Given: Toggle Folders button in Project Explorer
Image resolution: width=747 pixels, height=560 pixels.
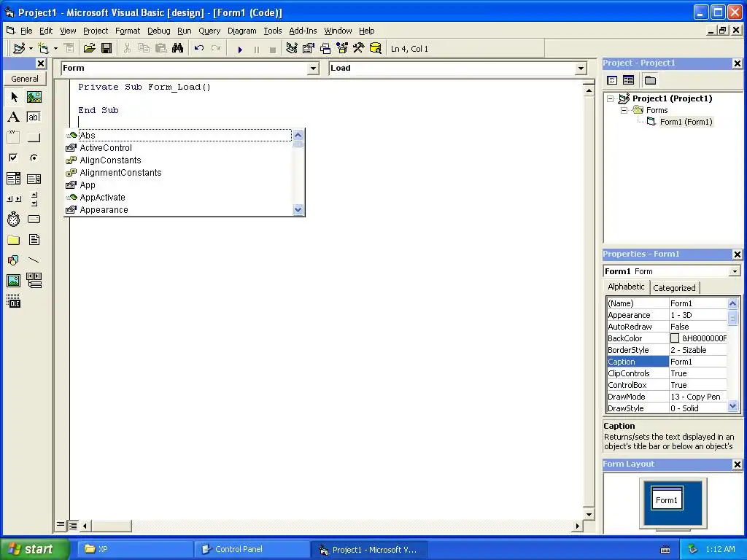Looking at the screenshot, I should coord(650,80).
